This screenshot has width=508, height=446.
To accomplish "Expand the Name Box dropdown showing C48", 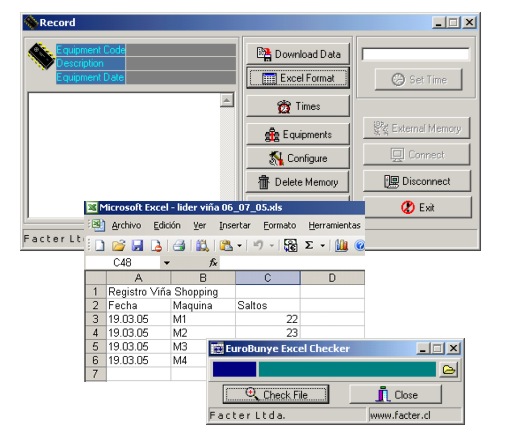I will (x=166, y=263).
